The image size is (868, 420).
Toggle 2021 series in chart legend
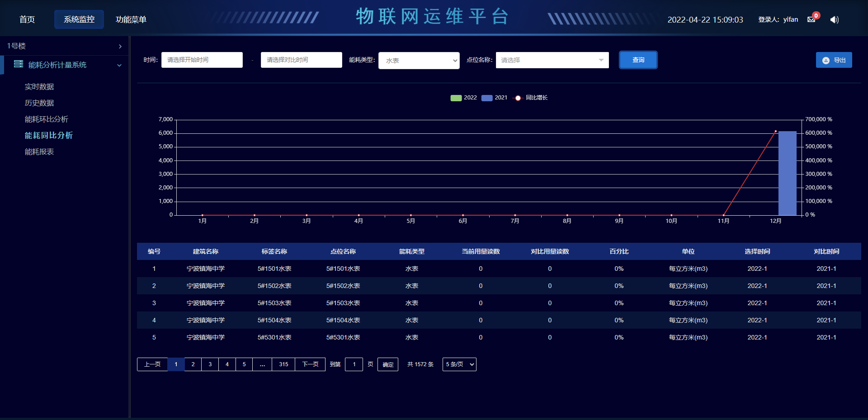click(494, 98)
